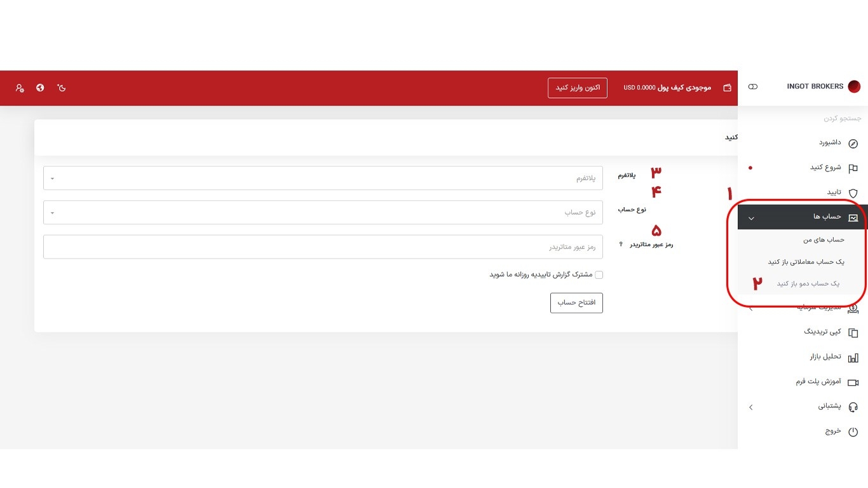
Task: Open the user settings icon in header
Action: (x=20, y=88)
